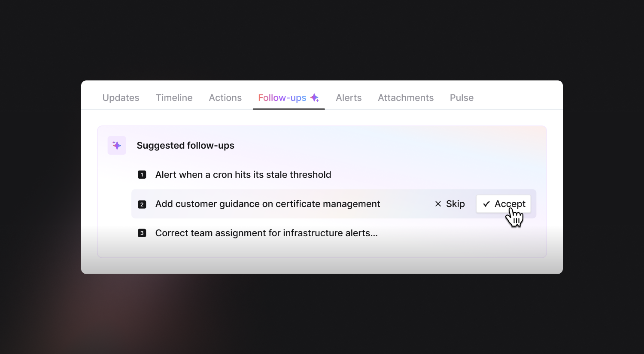Viewport: 644px width, 354px height.
Task: Switch to the Pulse tab
Action: pyautogui.click(x=462, y=98)
